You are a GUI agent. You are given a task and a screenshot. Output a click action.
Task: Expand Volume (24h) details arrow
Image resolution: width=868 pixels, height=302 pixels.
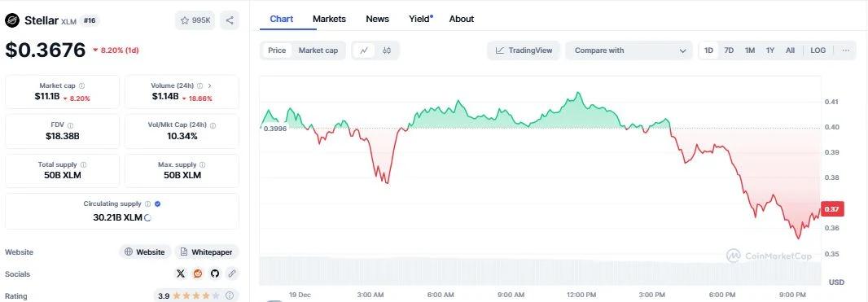pyautogui.click(x=210, y=85)
